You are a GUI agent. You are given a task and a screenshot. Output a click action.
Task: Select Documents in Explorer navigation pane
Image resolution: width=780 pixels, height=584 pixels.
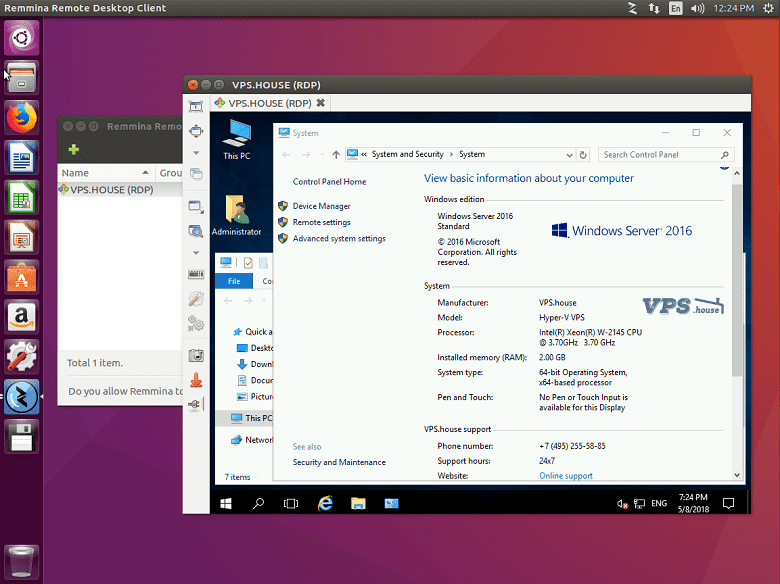point(255,381)
